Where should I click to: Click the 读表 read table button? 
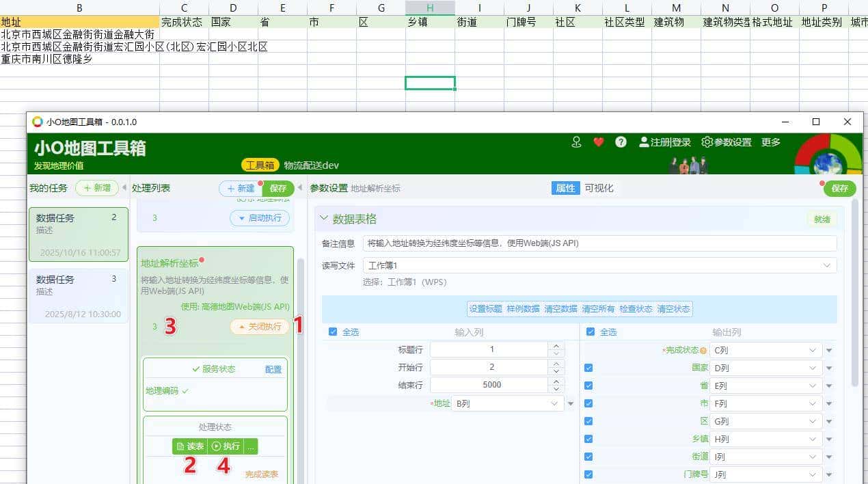189,446
